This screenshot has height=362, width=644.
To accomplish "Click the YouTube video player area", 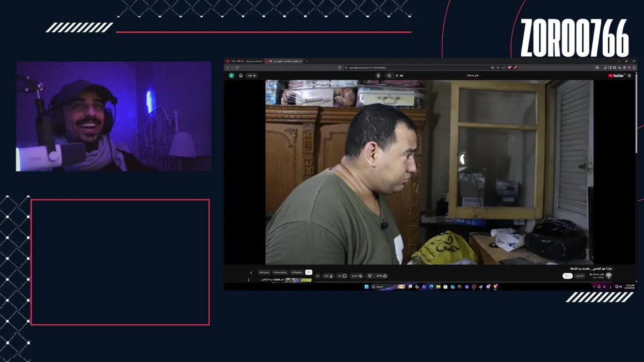I will 429,172.
